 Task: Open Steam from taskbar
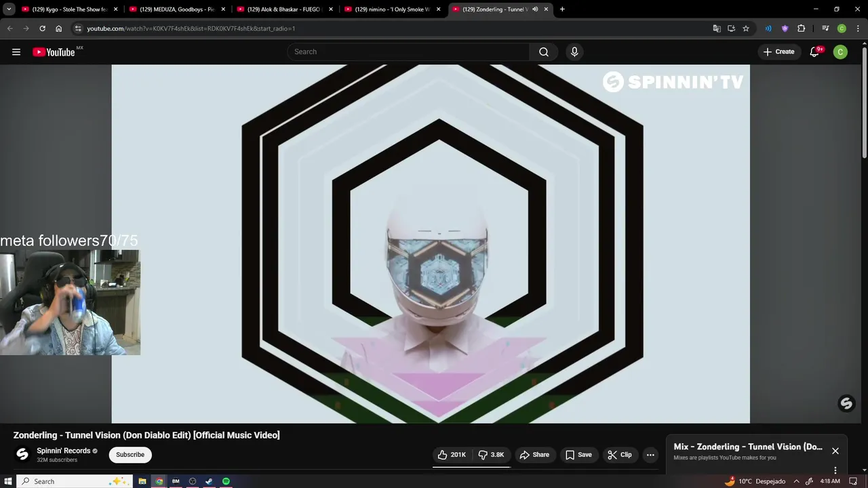pos(209,481)
